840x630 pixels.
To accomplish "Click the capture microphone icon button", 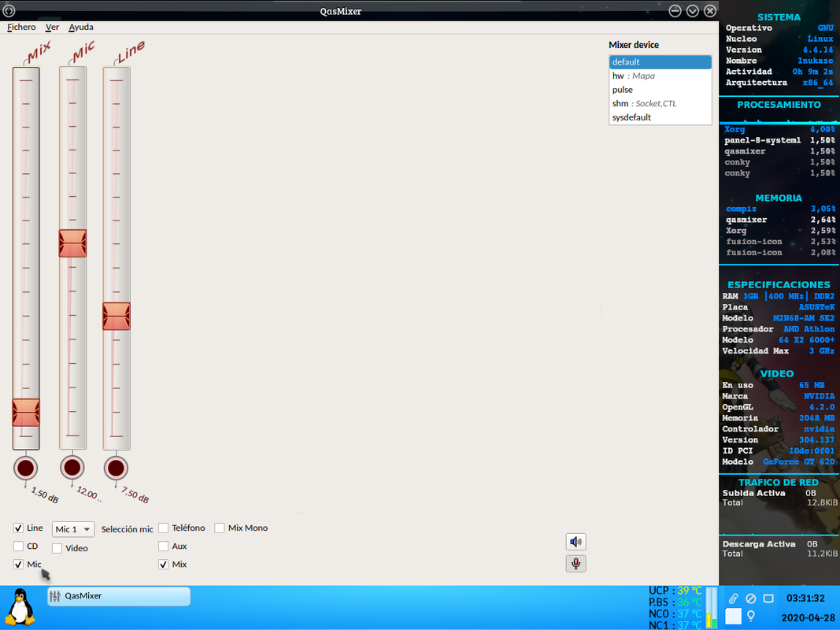I will [x=576, y=564].
